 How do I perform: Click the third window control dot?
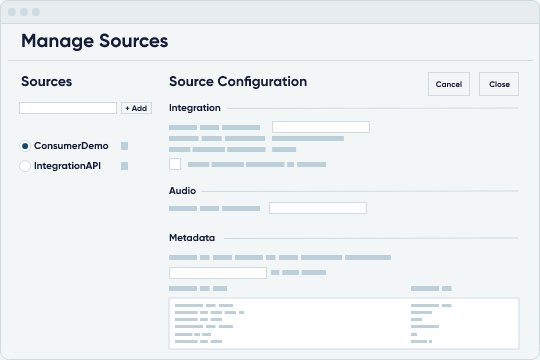pyautogui.click(x=36, y=12)
